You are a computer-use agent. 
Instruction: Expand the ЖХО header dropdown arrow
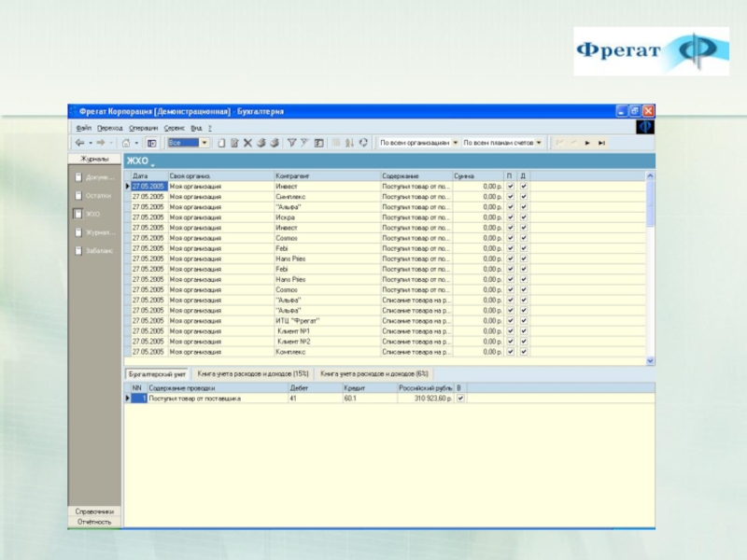(152, 165)
